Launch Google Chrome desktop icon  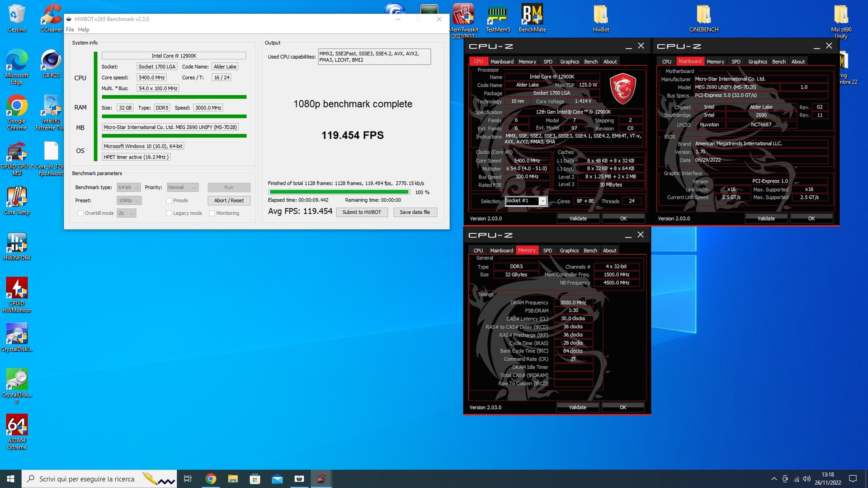[17, 113]
